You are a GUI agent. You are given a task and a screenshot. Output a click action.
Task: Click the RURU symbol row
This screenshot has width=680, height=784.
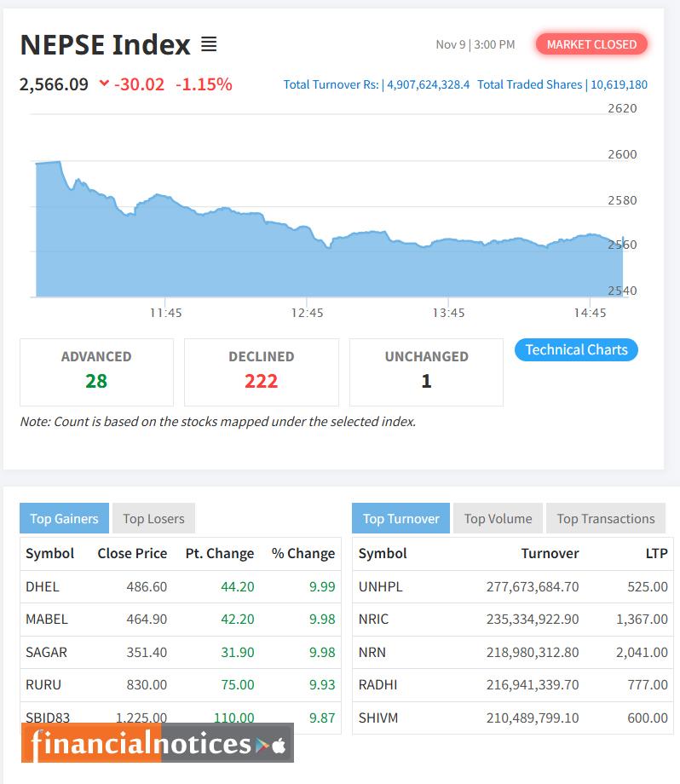coord(38,685)
